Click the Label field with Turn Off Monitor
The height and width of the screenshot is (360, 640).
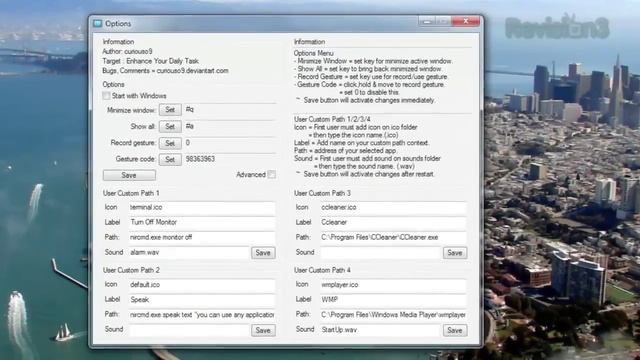(202, 222)
